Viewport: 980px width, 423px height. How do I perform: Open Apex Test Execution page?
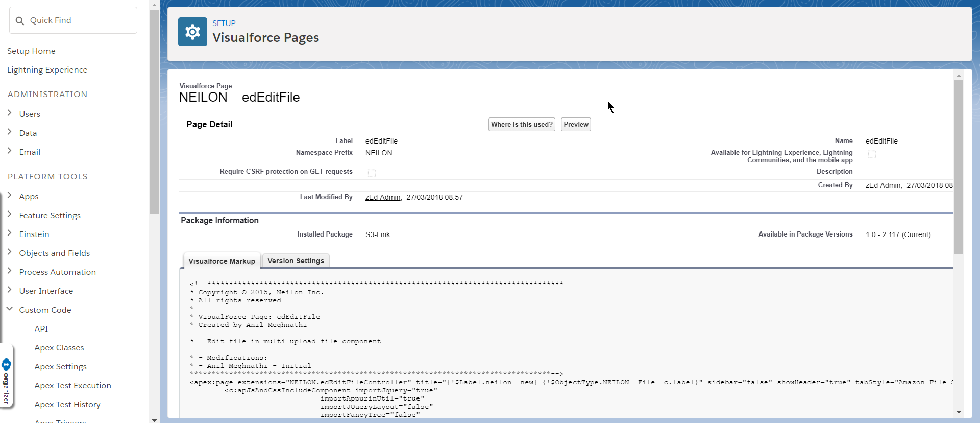(x=73, y=385)
